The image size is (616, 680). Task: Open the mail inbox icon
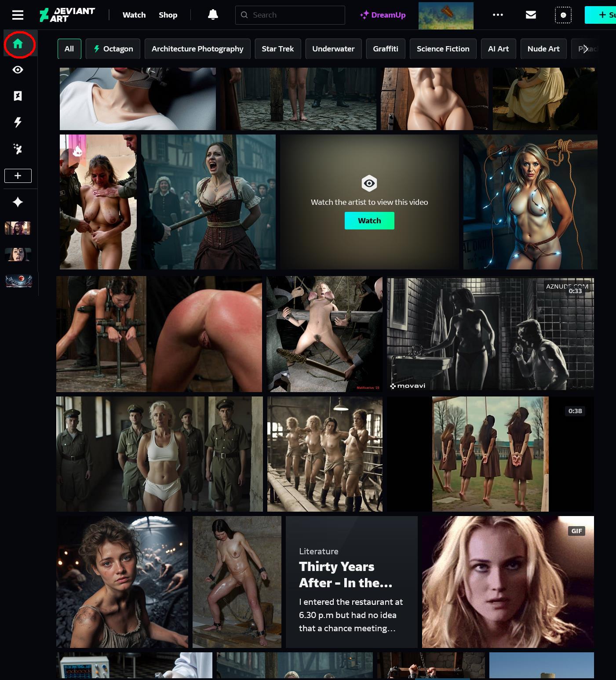tap(531, 15)
